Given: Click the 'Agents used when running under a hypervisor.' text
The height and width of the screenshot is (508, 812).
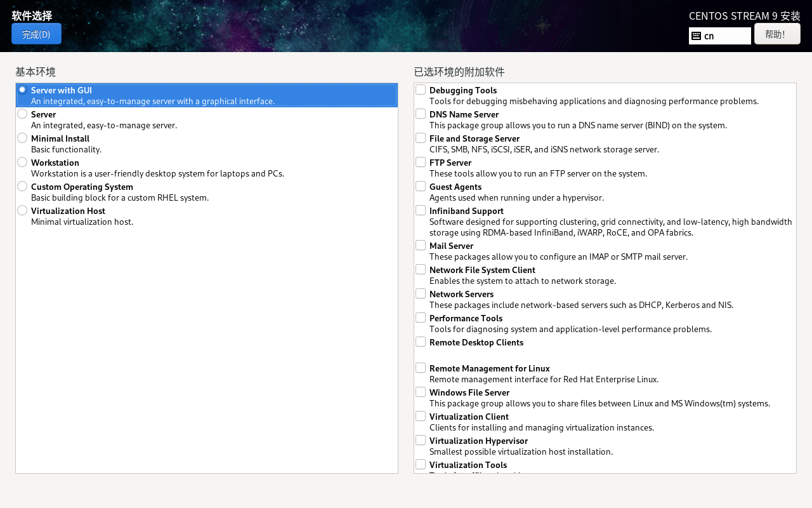Looking at the screenshot, I should point(516,198).
